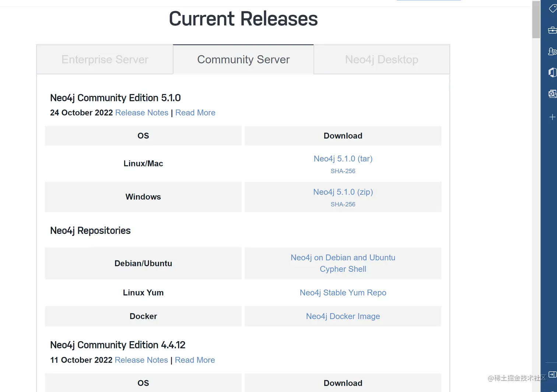Click the Neo4j Community Edition 4.4.12 heading
This screenshot has width=557, height=392.
[x=118, y=345]
